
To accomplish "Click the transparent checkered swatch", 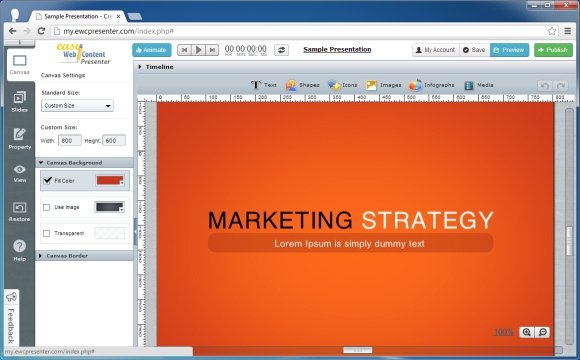I will (x=109, y=233).
